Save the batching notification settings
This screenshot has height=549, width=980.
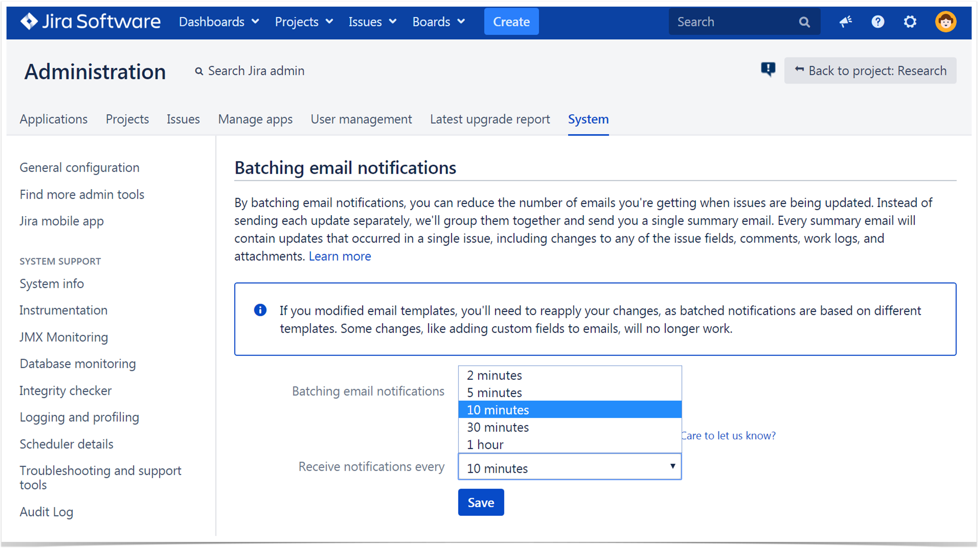(x=481, y=502)
